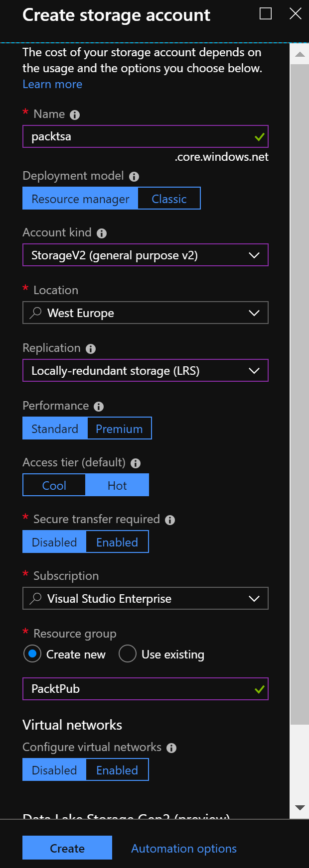
Task: Click the Deployment model info icon
Action: click(x=134, y=177)
